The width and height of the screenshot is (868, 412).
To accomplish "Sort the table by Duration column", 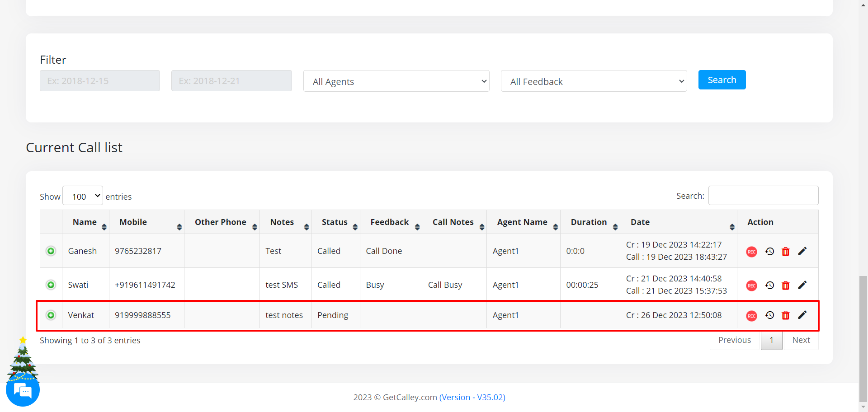I will point(590,222).
